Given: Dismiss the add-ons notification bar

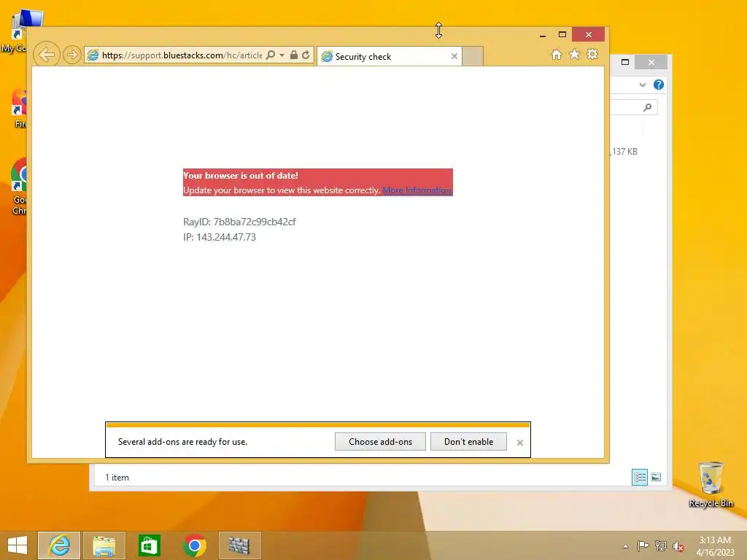Looking at the screenshot, I should point(519,443).
